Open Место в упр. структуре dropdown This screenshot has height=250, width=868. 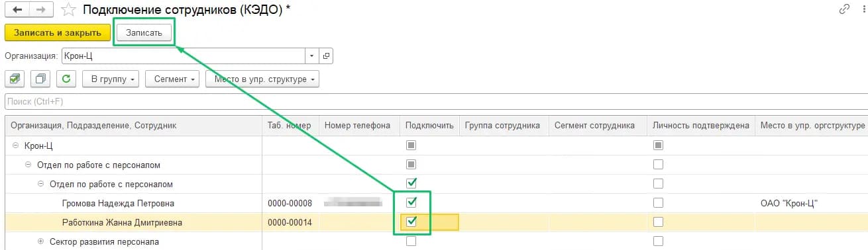click(x=262, y=79)
